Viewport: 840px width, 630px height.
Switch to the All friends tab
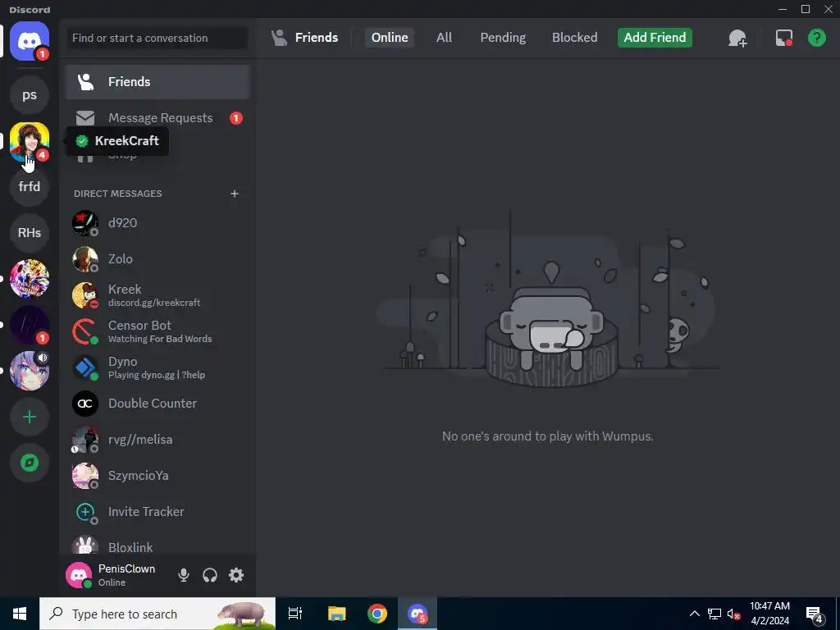point(444,38)
